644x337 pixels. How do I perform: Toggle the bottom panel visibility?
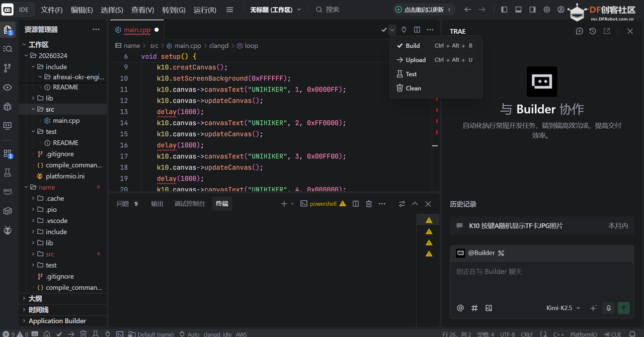pos(518,9)
